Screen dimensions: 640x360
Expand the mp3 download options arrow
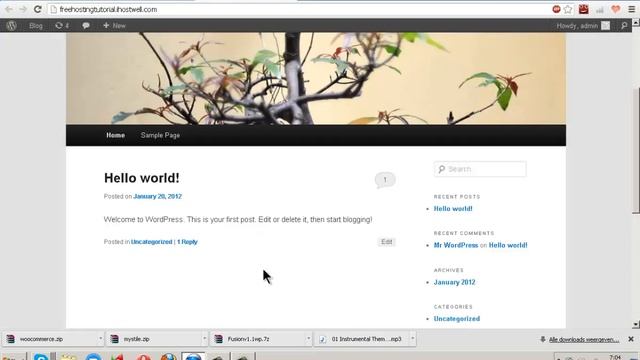(x=413, y=338)
